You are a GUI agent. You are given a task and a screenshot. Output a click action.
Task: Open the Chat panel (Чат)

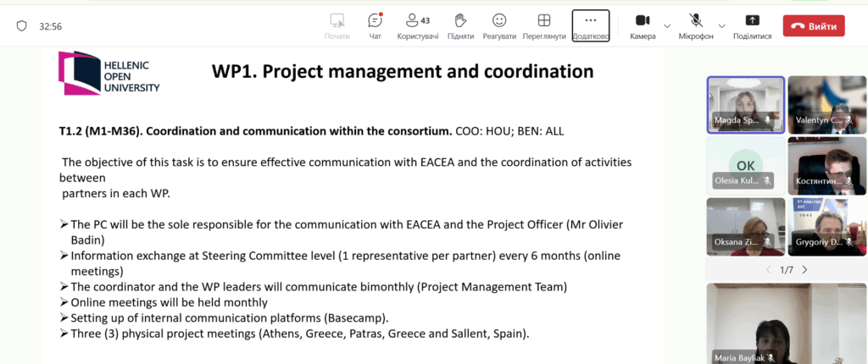click(x=375, y=25)
